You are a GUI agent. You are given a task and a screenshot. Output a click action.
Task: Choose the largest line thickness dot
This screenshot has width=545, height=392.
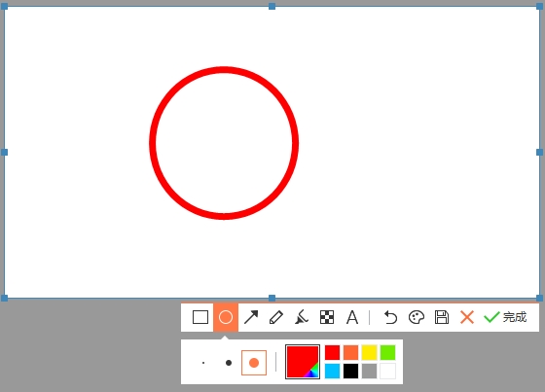coord(254,363)
